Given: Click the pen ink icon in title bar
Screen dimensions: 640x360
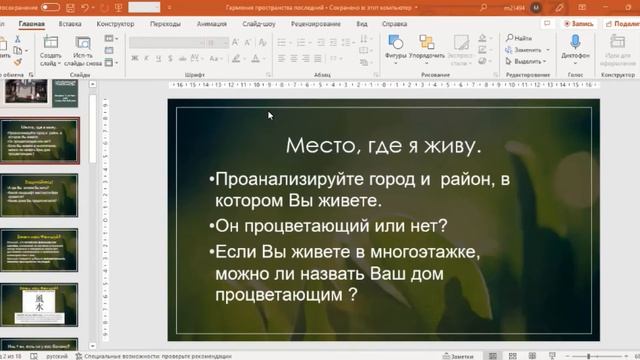Looking at the screenshot, I should tap(559, 7).
